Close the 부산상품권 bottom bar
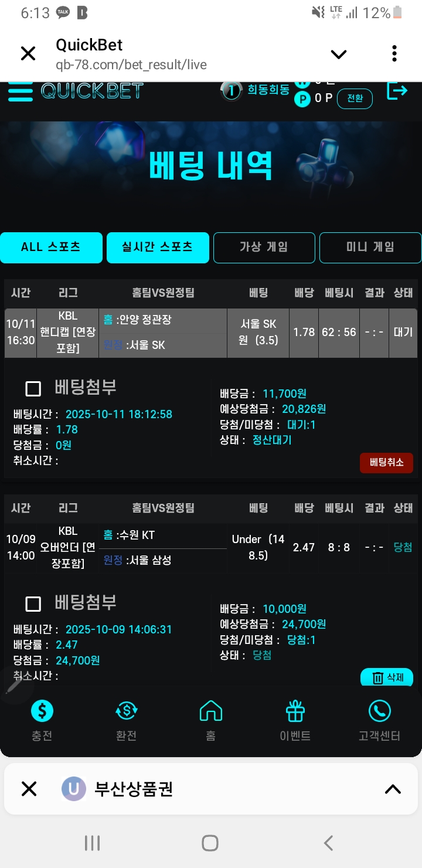422x868 pixels. click(29, 789)
